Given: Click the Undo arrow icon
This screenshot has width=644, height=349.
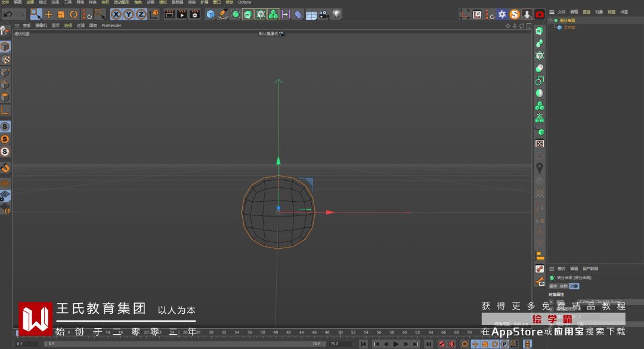Looking at the screenshot, I should click(x=8, y=14).
